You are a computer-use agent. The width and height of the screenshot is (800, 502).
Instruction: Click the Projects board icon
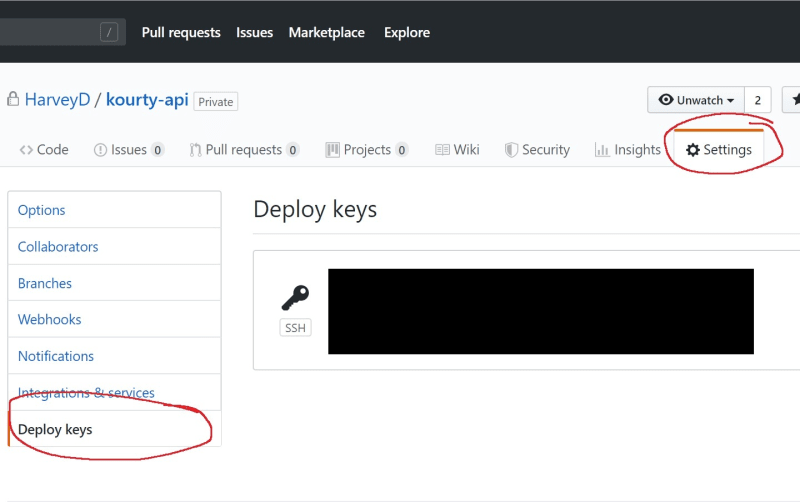click(333, 150)
